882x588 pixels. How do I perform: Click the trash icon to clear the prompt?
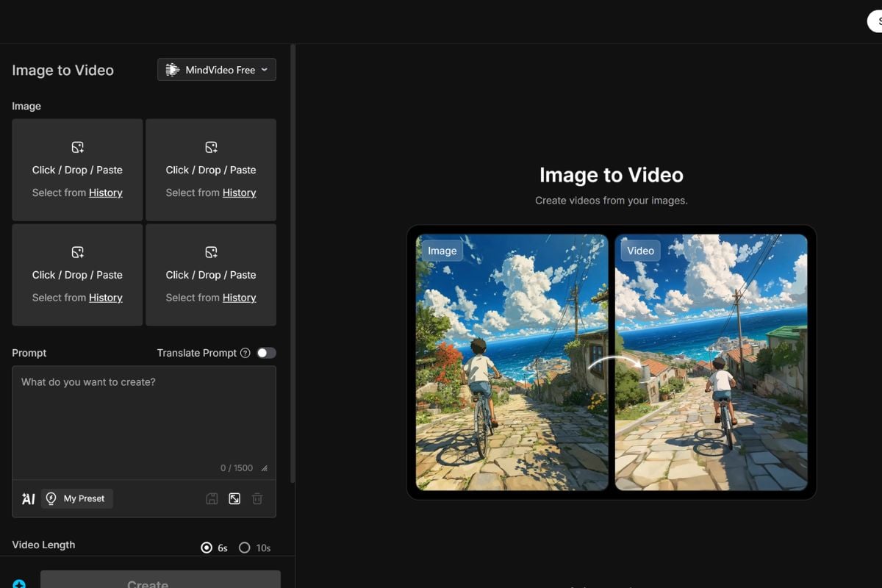tap(257, 498)
